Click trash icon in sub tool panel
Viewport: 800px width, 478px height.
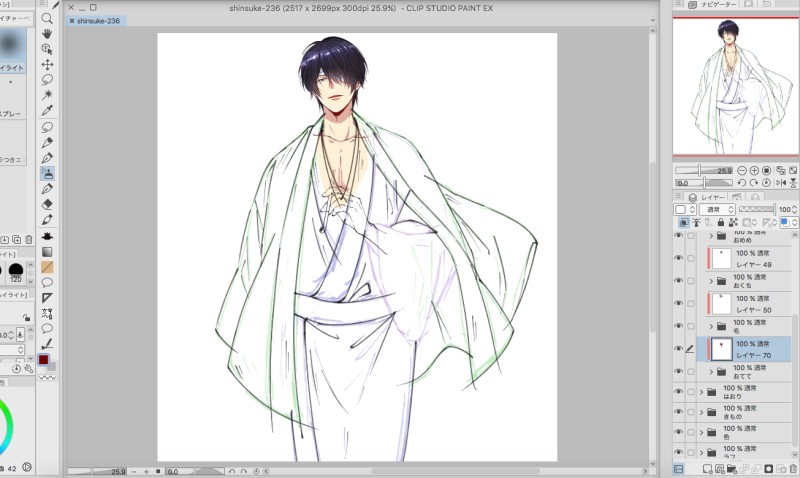tap(29, 239)
